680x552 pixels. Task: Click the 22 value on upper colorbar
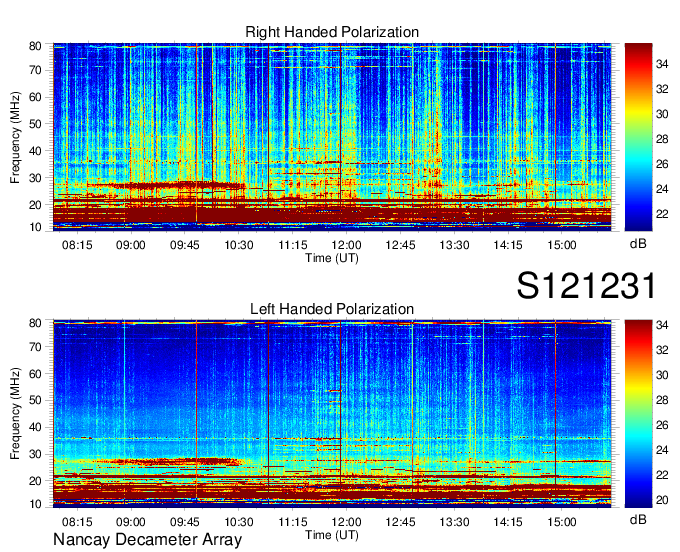[662, 214]
